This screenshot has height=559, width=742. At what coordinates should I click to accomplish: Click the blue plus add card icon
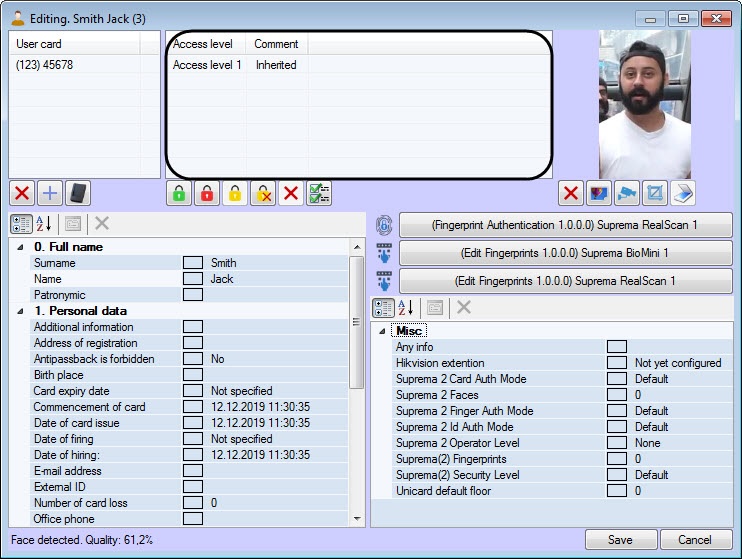[49, 193]
